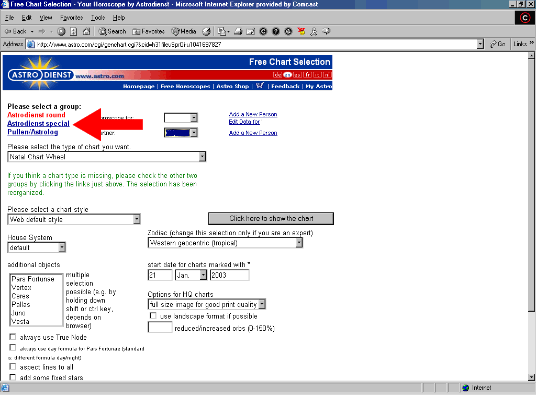Image resolution: width=536 pixels, height=395 pixels.
Task: Open the Search toolbar button
Action: 112,31
